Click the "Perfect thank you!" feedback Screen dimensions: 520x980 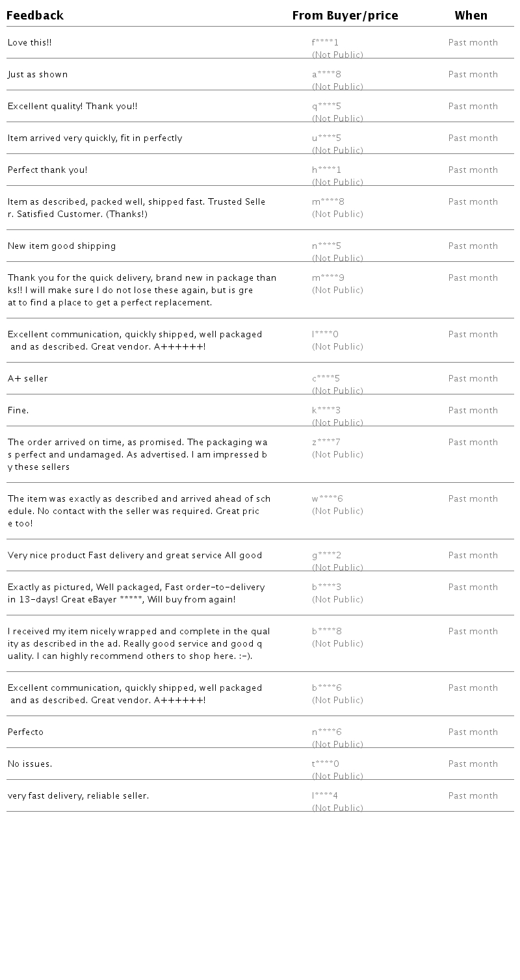[47, 170]
